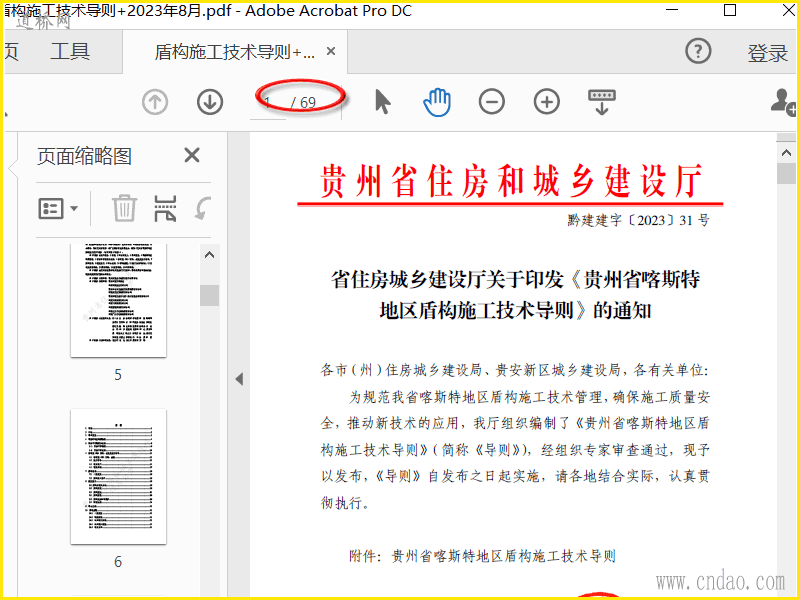Select the arrow selection tool
This screenshot has width=800, height=600.
pyautogui.click(x=383, y=102)
